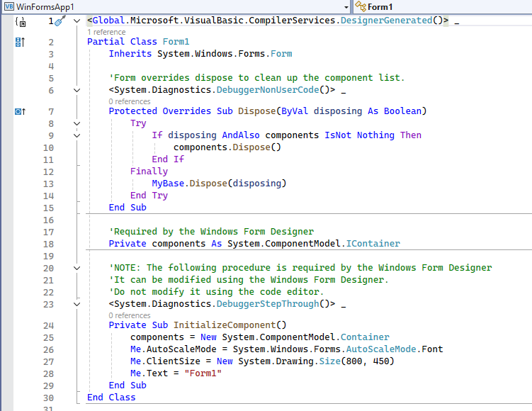Image resolution: width=532 pixels, height=411 pixels.
Task: Click 'End Sub' on line 15
Action: point(128,208)
